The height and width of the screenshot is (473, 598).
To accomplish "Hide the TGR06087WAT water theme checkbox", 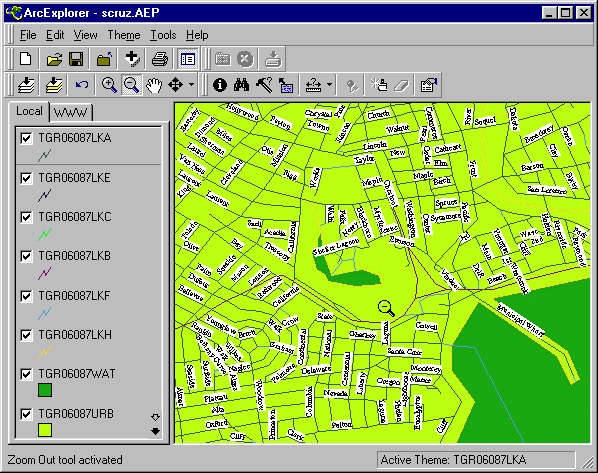I will click(26, 374).
